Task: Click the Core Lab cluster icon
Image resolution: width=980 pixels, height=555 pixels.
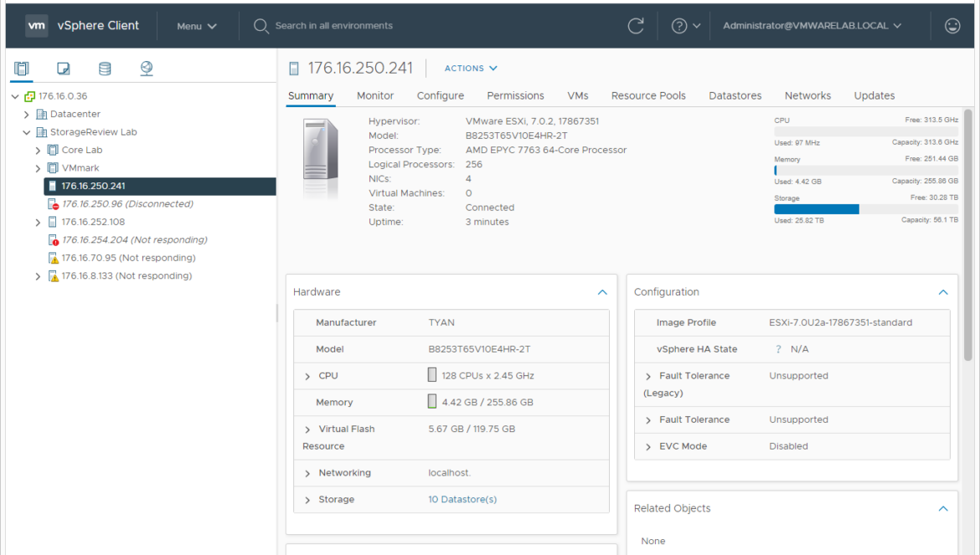Action: tap(53, 150)
